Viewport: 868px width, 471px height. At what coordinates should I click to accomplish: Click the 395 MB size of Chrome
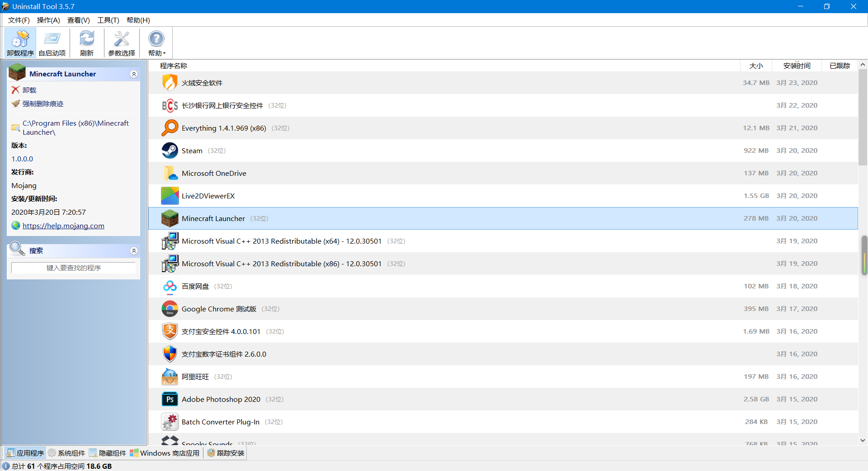pyautogui.click(x=756, y=309)
